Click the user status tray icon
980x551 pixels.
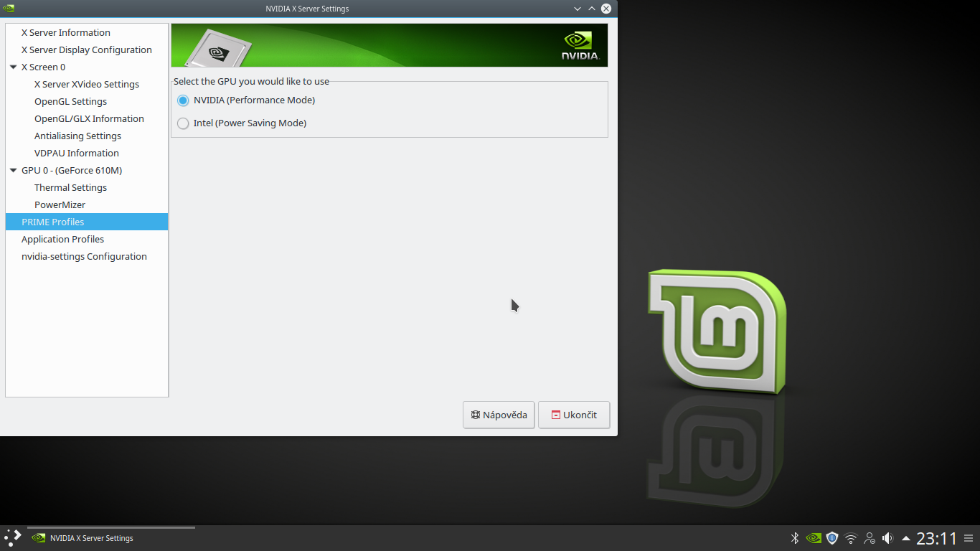[870, 538]
